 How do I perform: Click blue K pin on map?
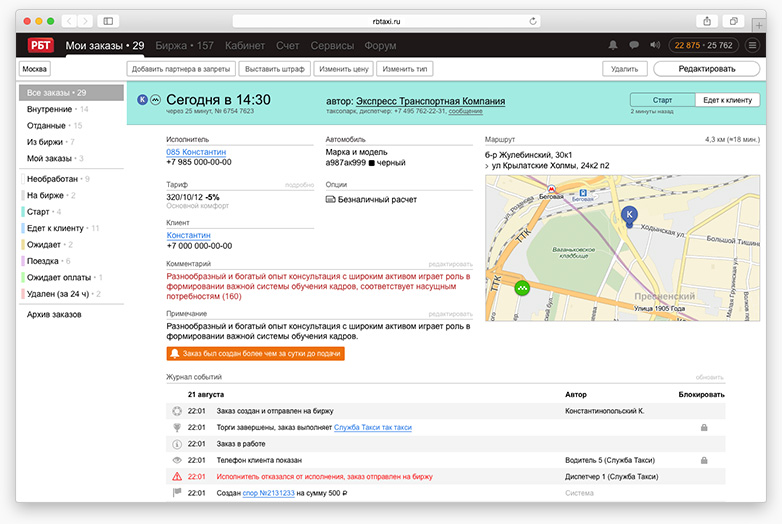[x=629, y=216]
